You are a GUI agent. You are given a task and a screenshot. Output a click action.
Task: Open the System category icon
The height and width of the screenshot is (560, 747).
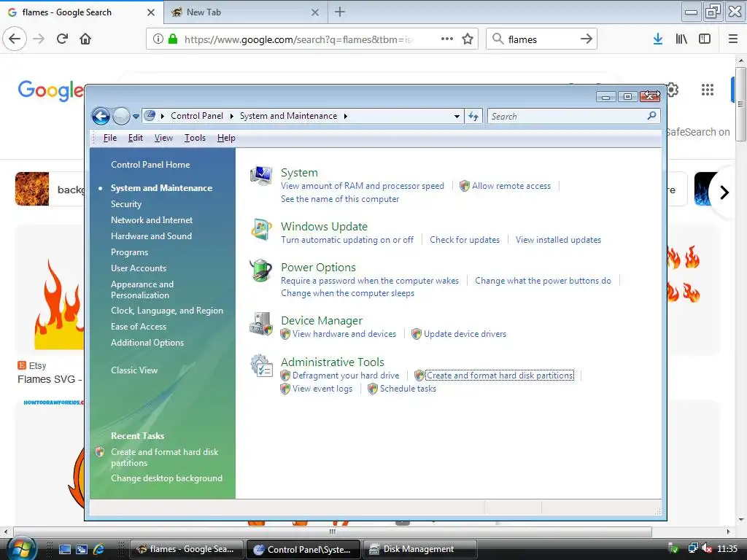point(261,175)
